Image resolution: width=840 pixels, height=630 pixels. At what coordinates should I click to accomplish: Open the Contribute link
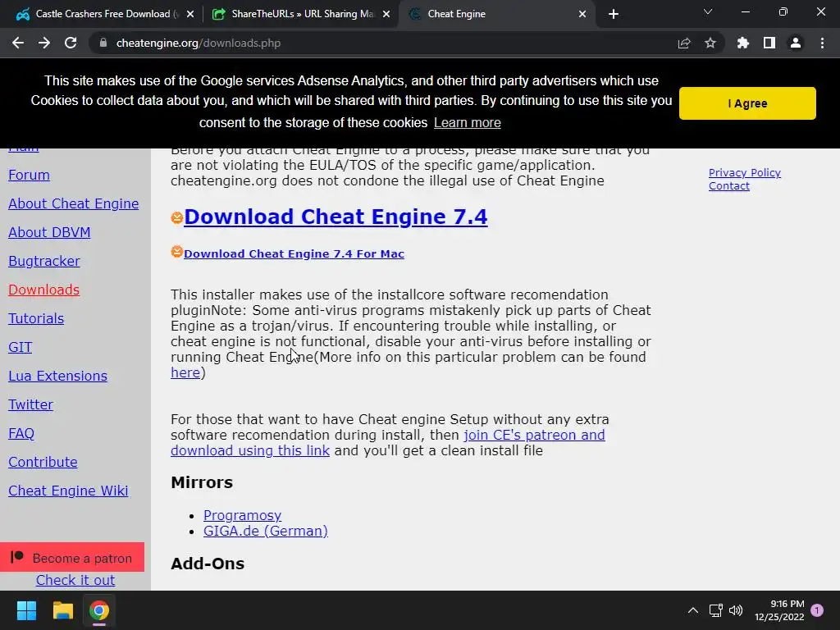43,463
